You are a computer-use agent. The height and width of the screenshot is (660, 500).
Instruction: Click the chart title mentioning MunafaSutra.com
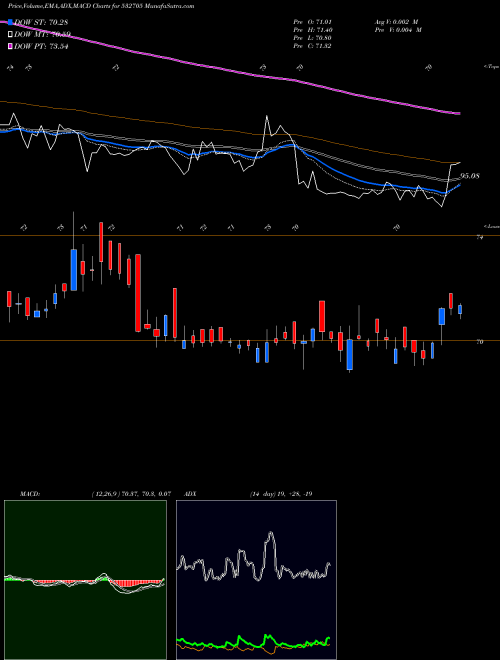click(101, 6)
